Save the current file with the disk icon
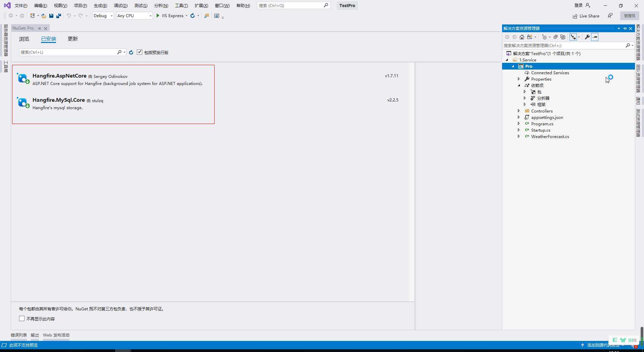 tap(51, 16)
